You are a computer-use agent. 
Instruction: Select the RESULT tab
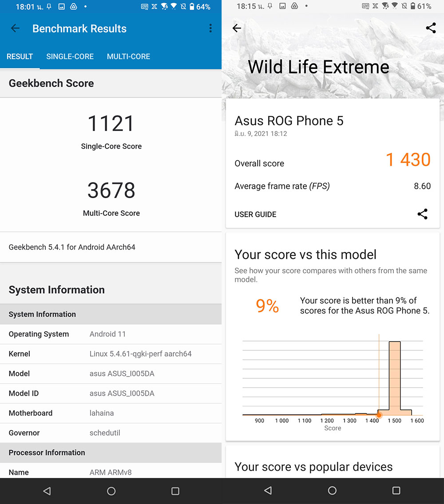coord(20,56)
